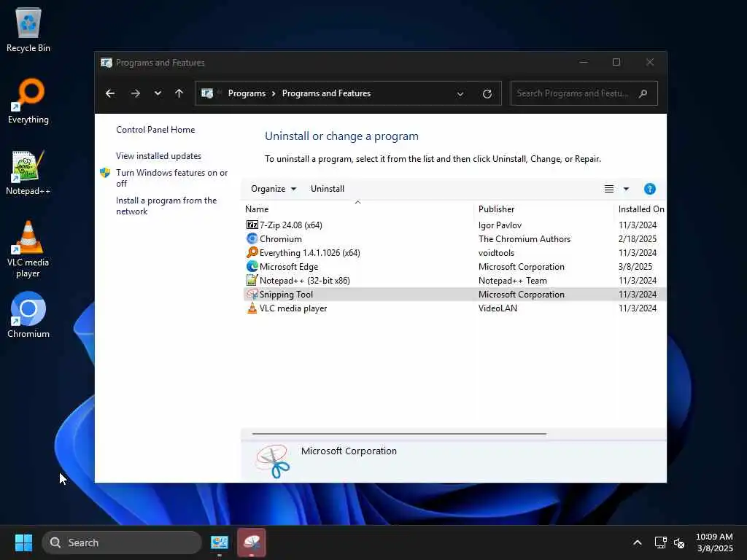Image resolution: width=747 pixels, height=560 pixels.
Task: Sort by the Publisher column header
Action: [x=544, y=209]
